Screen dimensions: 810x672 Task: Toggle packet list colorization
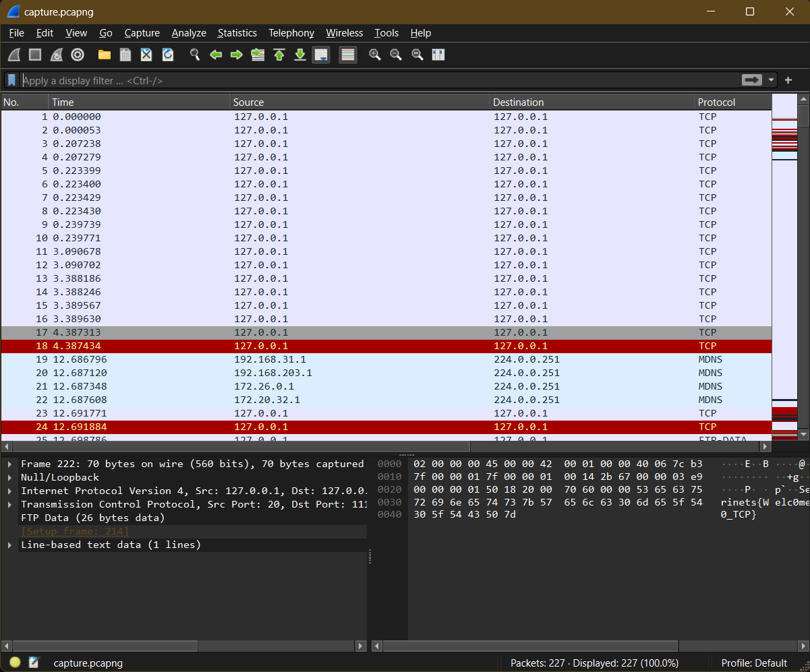click(x=348, y=55)
